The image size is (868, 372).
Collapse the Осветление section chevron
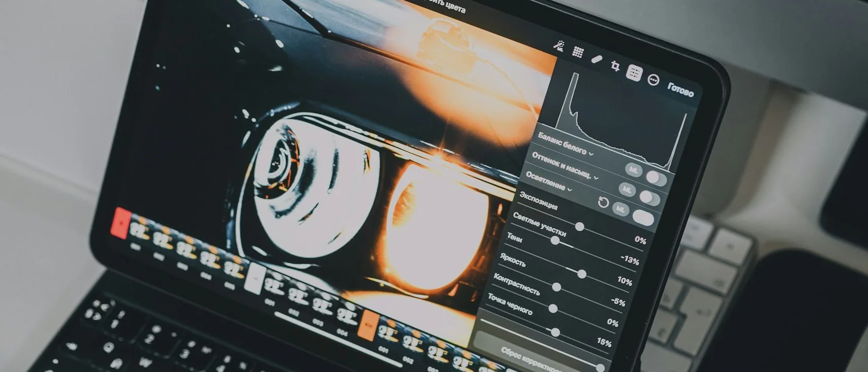pyautogui.click(x=569, y=190)
